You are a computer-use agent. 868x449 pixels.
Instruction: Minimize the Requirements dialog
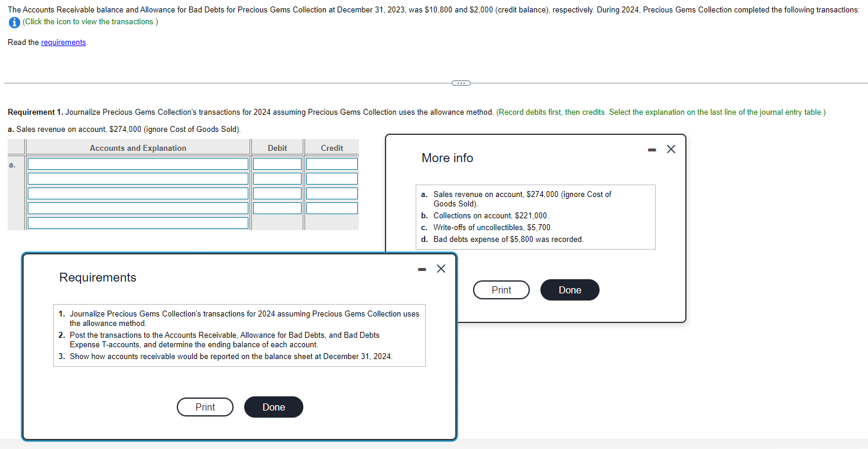click(x=422, y=269)
